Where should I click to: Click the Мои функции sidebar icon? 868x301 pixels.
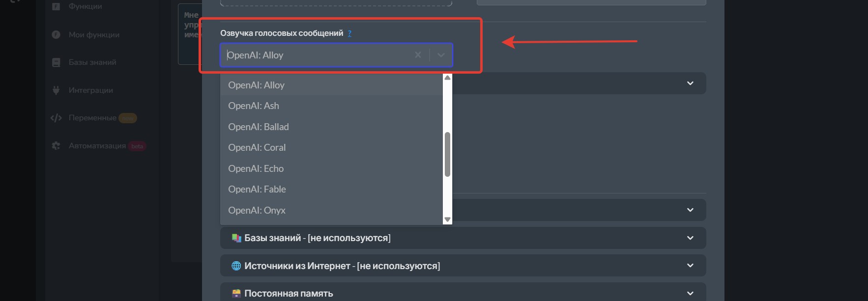coord(56,35)
